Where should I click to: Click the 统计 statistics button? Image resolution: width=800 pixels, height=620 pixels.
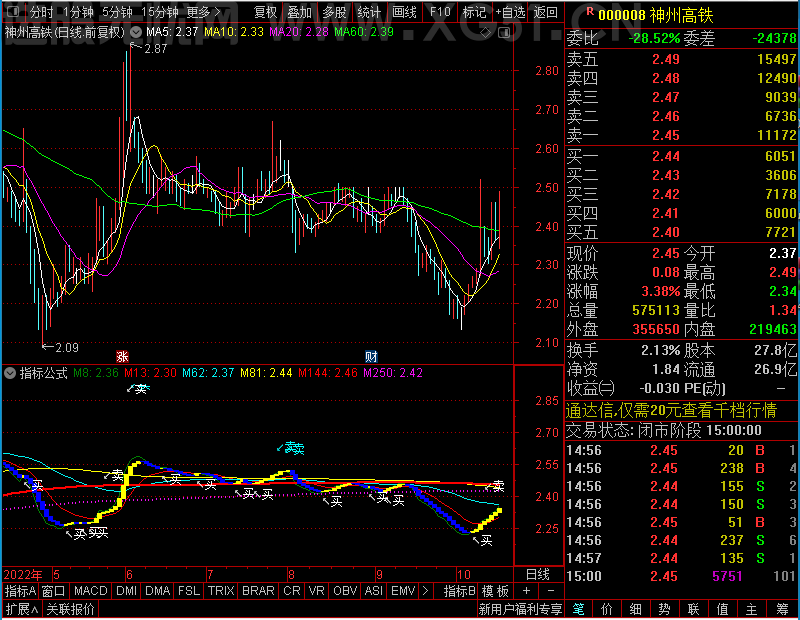pyautogui.click(x=369, y=12)
